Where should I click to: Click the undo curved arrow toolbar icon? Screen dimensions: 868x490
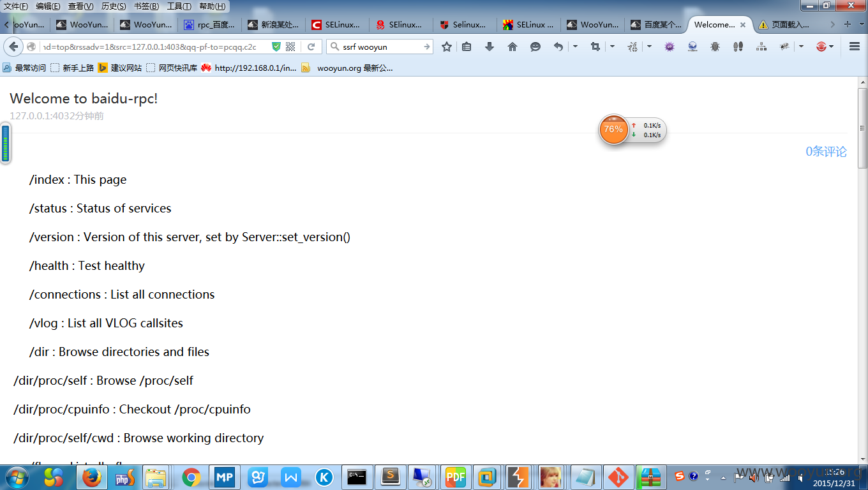point(558,47)
